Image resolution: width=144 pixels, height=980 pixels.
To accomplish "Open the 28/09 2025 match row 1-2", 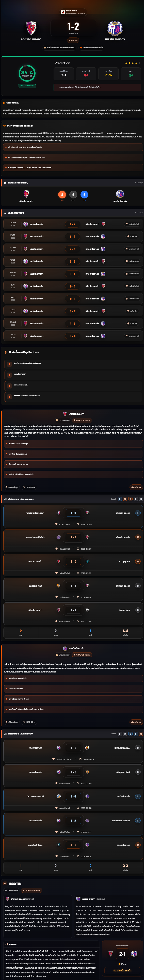I will point(72,224).
